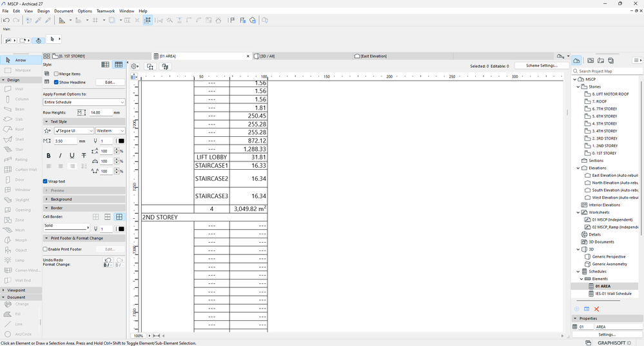Switch to the 3D / All tab
Viewport: 644px width, 346px height.
[x=302, y=56]
